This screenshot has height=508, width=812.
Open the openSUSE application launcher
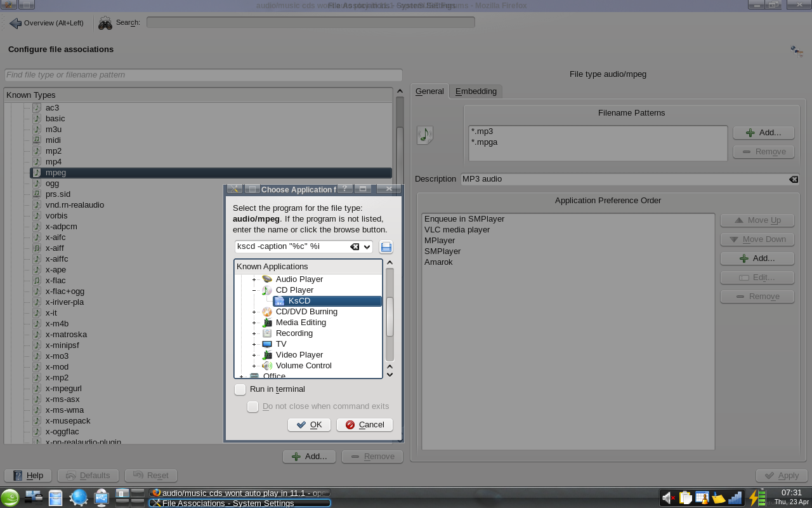click(x=10, y=497)
